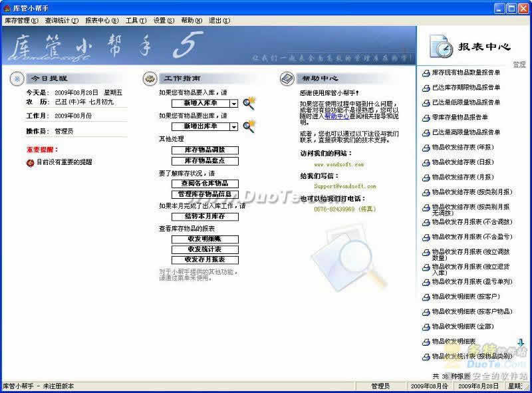This screenshot has width=532, height=393.
Task: Expand the 新增入库单 dropdown arrow
Action: coord(234,104)
